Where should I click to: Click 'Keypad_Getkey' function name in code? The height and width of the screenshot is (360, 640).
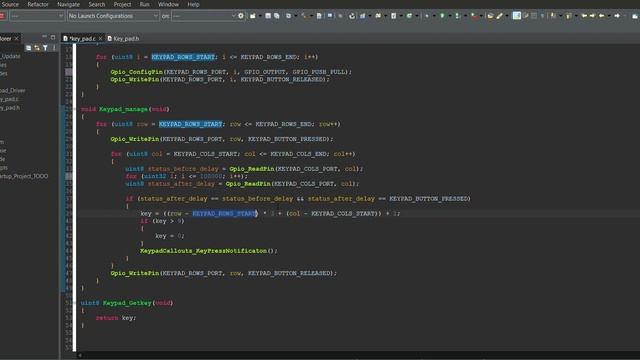pos(127,303)
